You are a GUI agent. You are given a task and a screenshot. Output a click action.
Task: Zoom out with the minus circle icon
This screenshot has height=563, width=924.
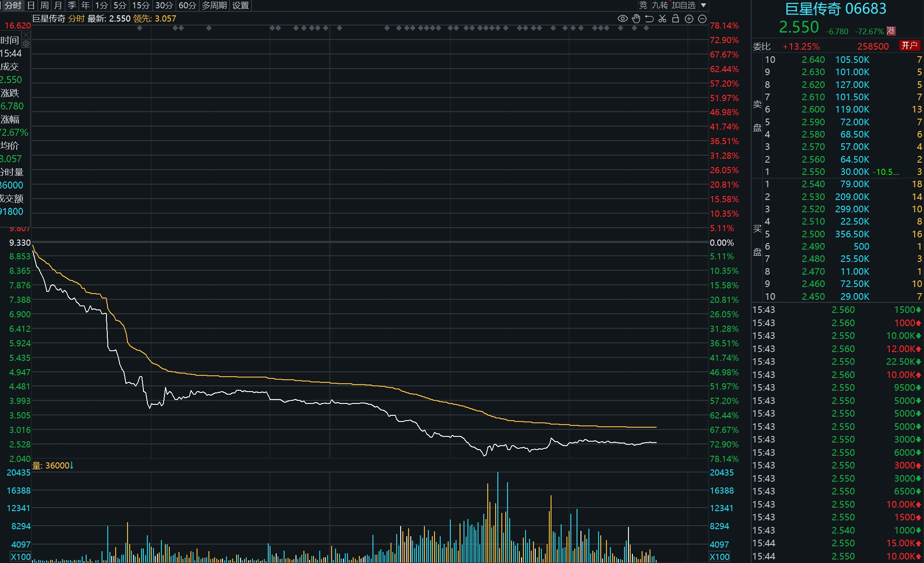[x=702, y=18]
